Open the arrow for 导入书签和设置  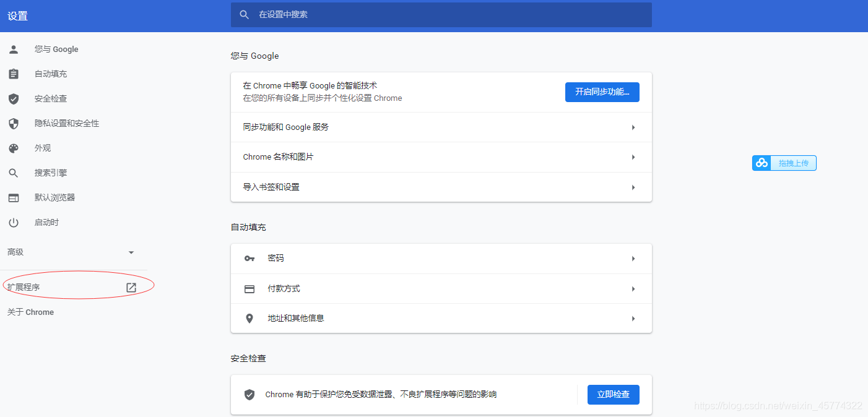(x=633, y=187)
